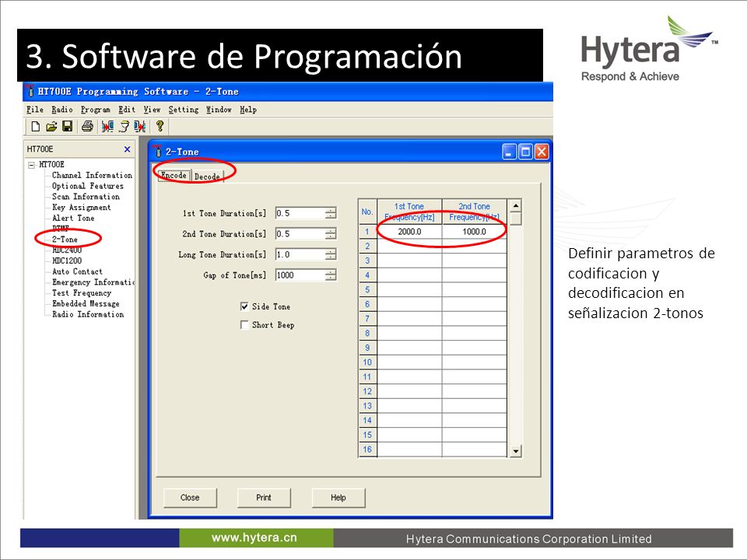This screenshot has height=560, width=747.
Task: Select the 2-Tone tree item
Action: [65, 239]
